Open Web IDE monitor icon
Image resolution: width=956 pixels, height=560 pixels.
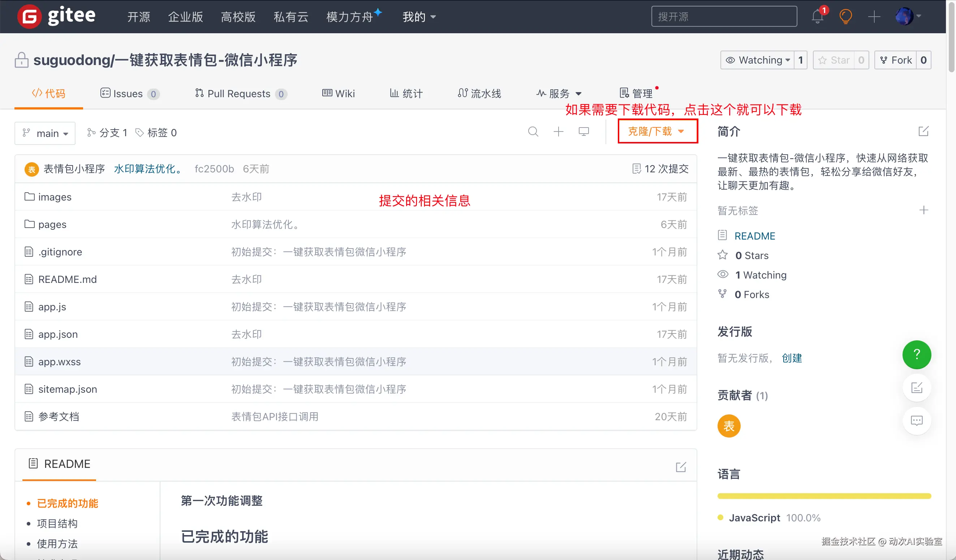583,132
